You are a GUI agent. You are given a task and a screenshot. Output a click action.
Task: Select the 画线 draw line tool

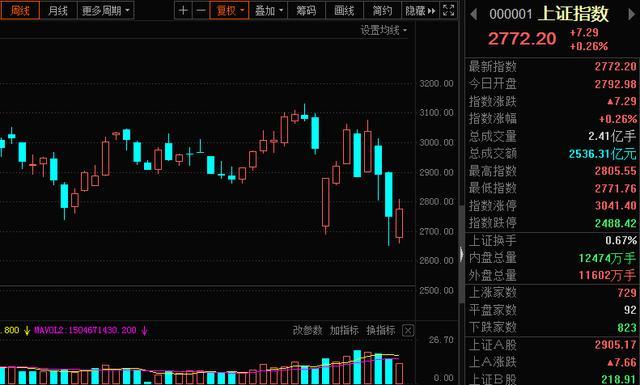coord(344,11)
